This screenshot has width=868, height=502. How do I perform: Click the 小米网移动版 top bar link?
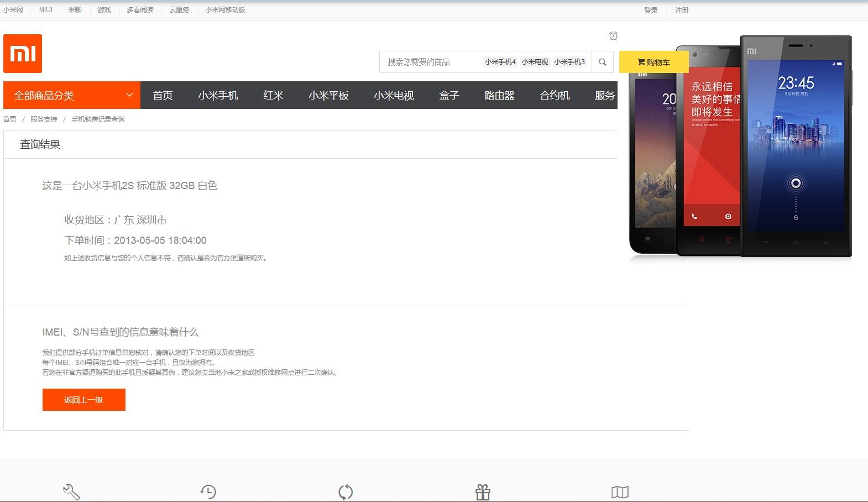coord(225,10)
